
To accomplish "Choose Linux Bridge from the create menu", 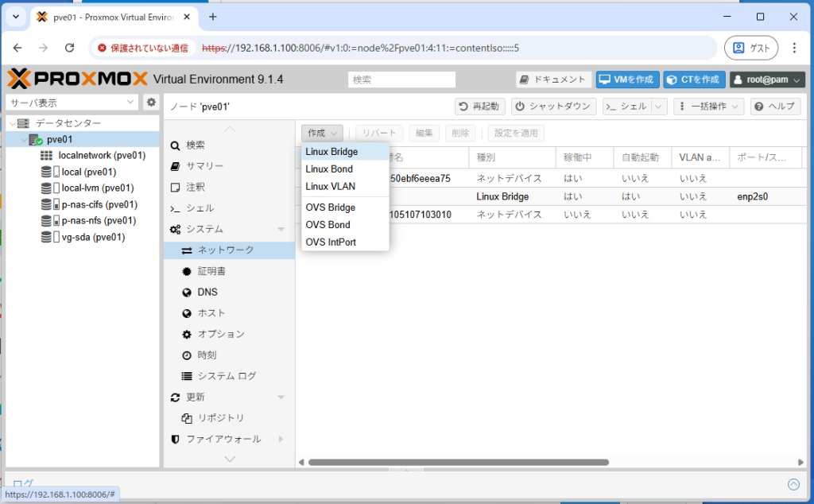I will click(x=331, y=152).
